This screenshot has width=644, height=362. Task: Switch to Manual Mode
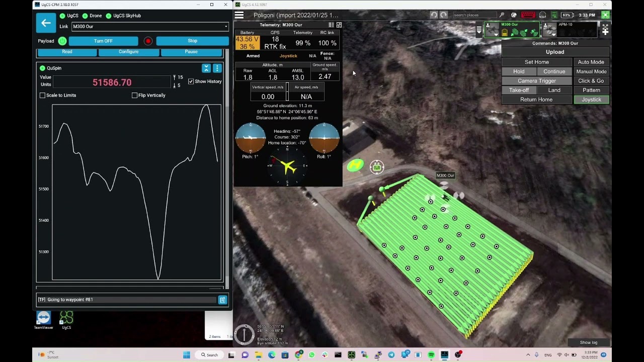click(x=591, y=71)
